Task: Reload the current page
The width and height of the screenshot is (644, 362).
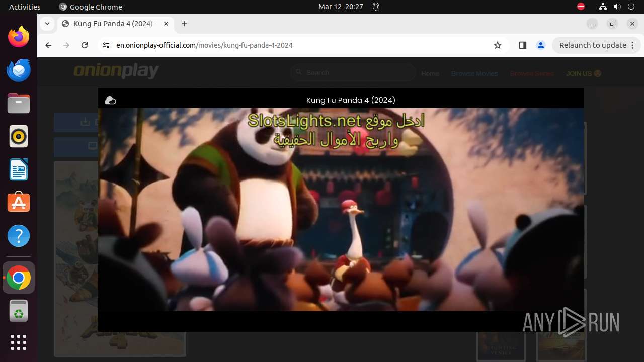Action: [x=85, y=45]
